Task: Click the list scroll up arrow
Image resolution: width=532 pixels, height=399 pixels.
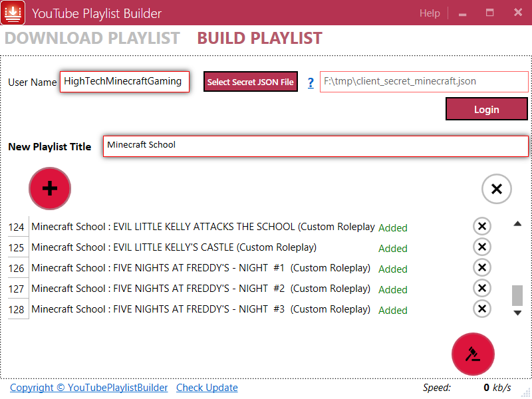Action: click(x=517, y=223)
